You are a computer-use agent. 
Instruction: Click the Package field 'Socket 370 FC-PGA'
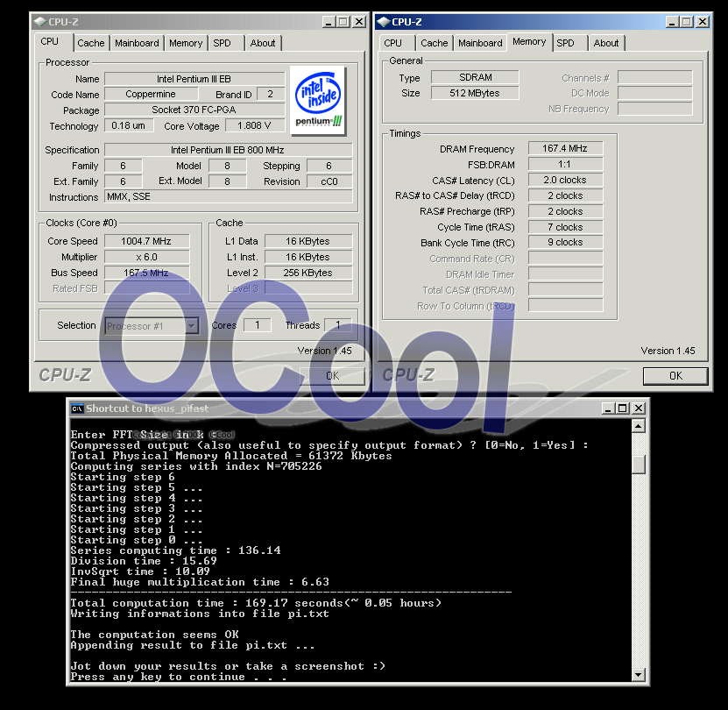click(194, 110)
